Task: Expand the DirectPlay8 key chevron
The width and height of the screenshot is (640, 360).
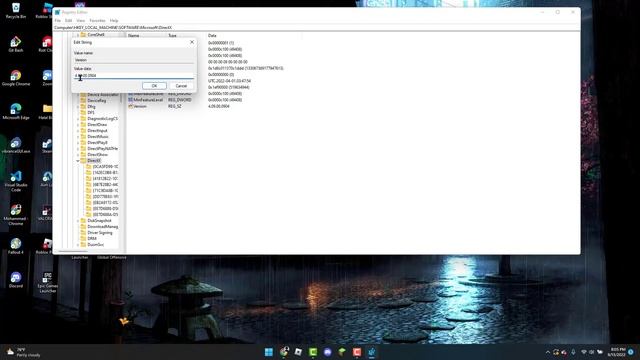Action: pyautogui.click(x=78, y=143)
